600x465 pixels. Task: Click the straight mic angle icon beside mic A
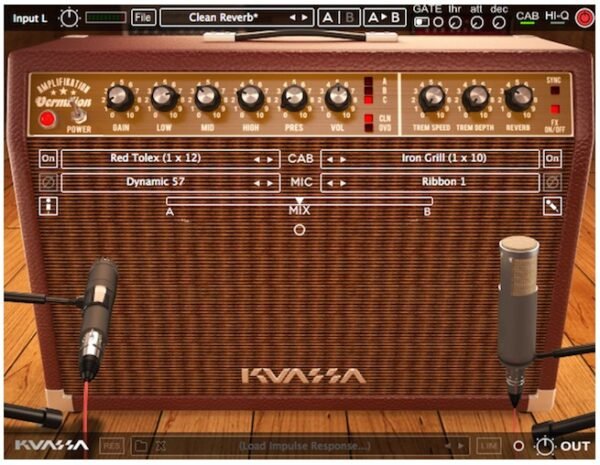[x=48, y=206]
